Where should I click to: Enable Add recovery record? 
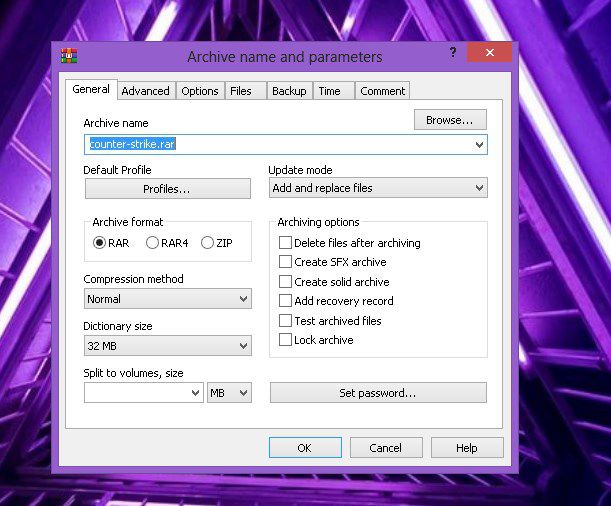[x=285, y=301]
